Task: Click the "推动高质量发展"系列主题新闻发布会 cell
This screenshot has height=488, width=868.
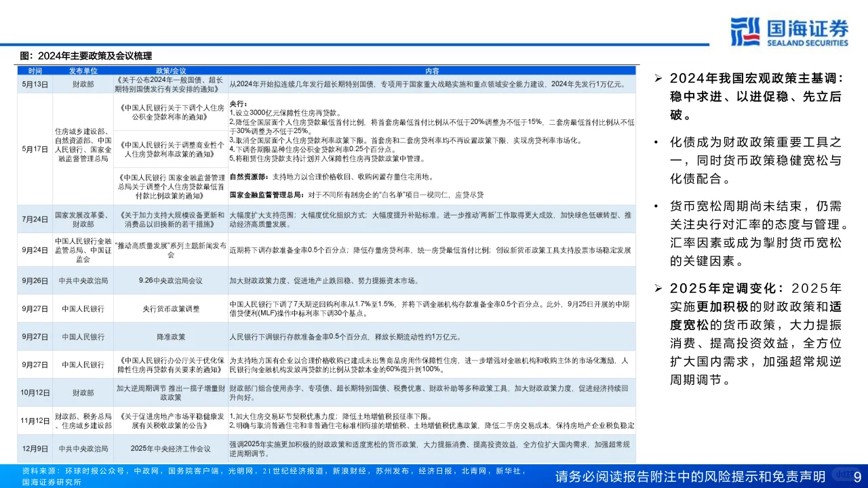Action: click(171, 250)
